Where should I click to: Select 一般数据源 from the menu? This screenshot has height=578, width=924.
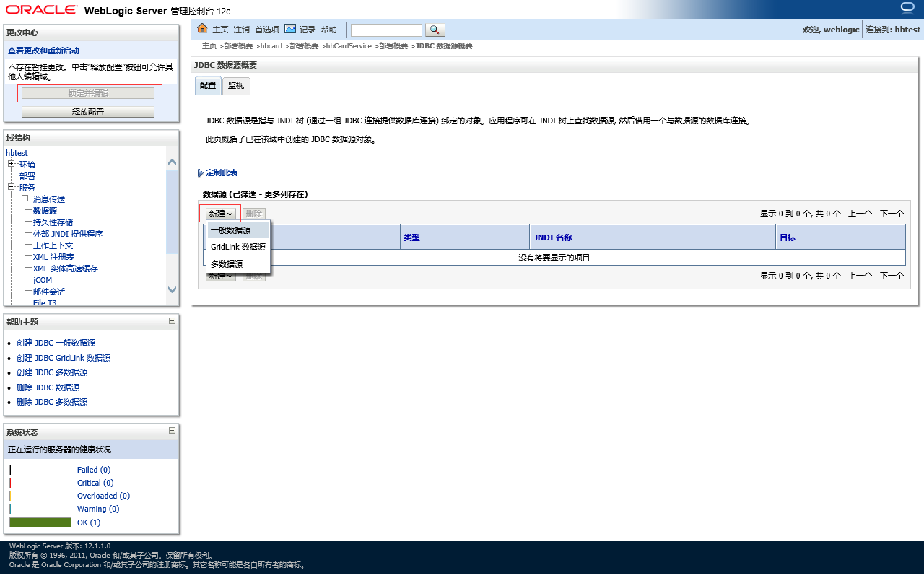pos(237,230)
